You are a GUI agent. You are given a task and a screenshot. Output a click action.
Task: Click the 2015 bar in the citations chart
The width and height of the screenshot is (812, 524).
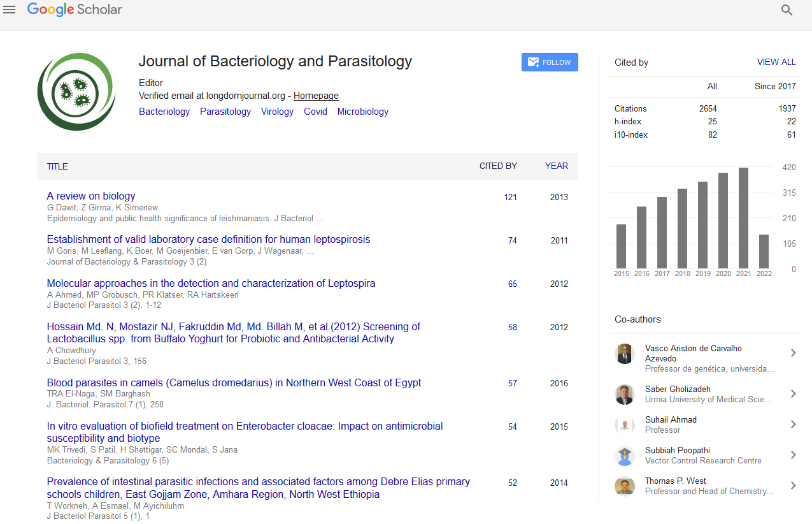[621, 246]
